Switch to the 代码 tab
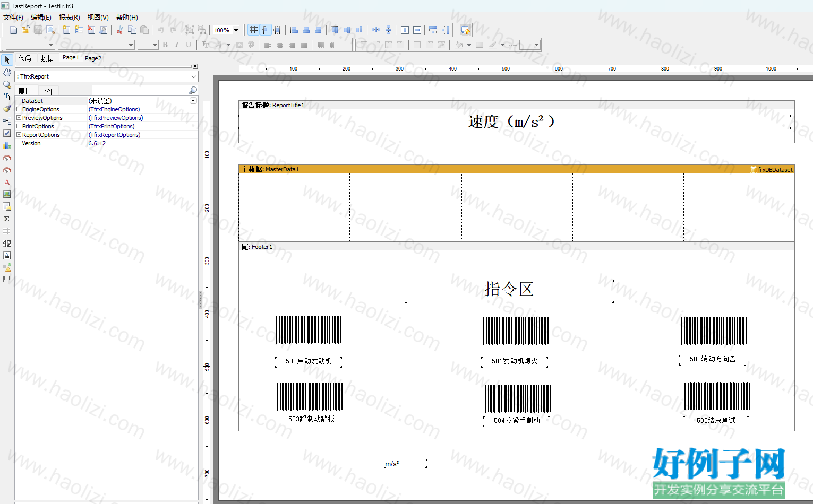The height and width of the screenshot is (504, 813). pyautogui.click(x=25, y=58)
